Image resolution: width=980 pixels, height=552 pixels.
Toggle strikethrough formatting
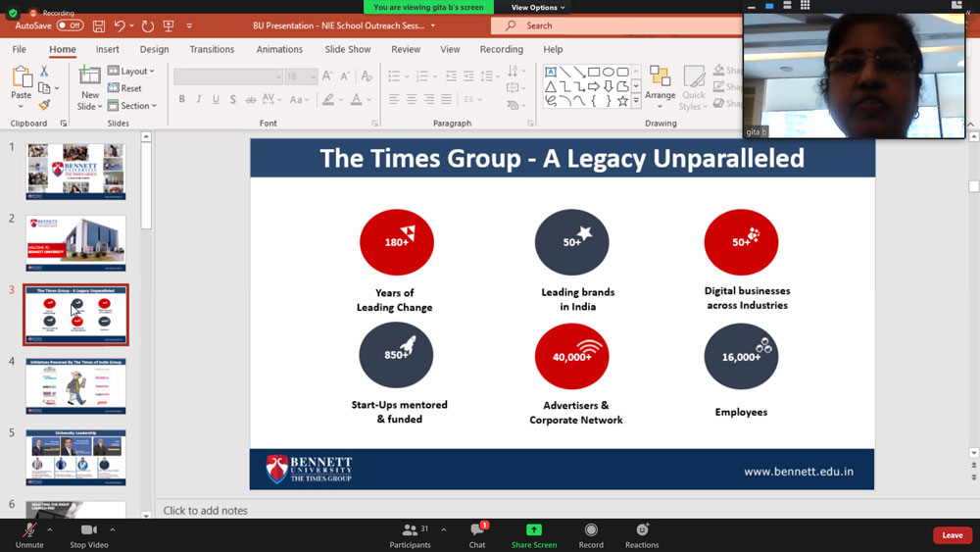(x=251, y=99)
